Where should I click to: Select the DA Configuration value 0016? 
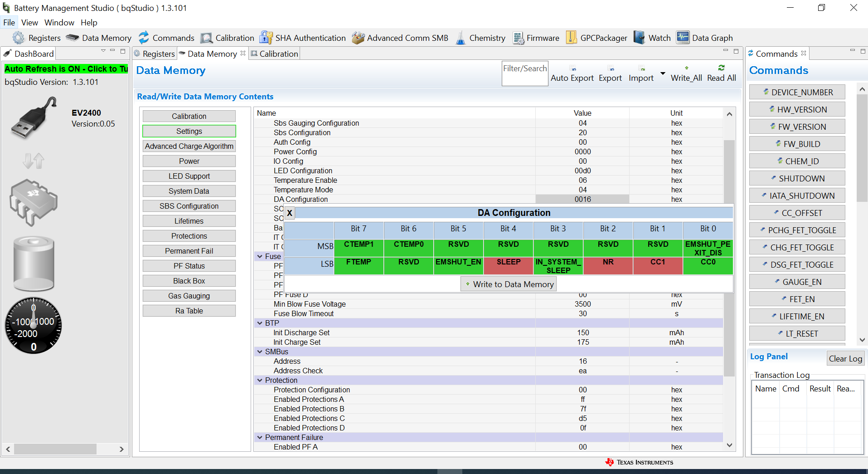tap(582, 199)
